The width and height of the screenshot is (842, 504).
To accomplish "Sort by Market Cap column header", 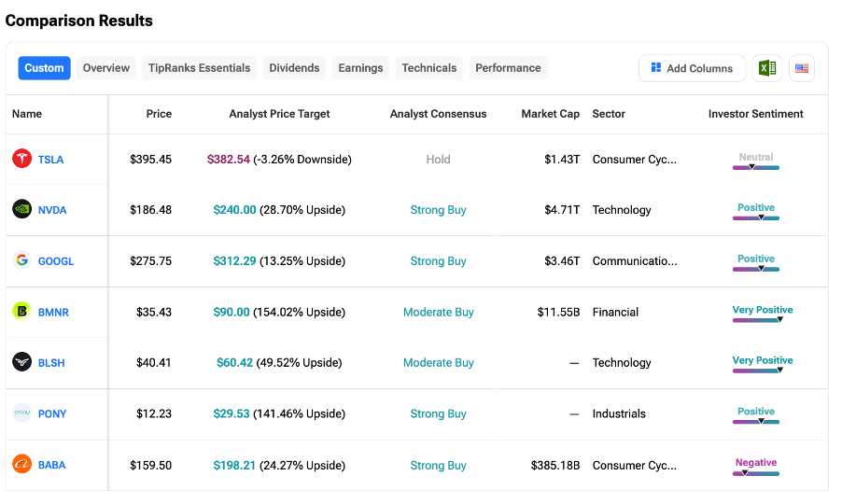I will [x=550, y=114].
